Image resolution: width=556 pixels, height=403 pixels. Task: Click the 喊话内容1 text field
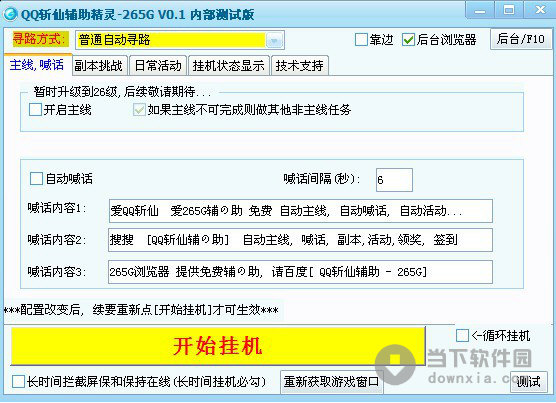[301, 211]
